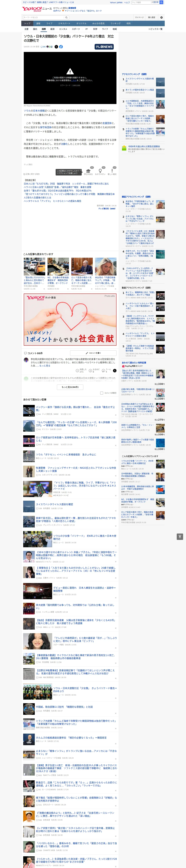Open the Yahoo! JAPAN link in the top bar
The width and height of the screenshot is (186, 868).
116,2
